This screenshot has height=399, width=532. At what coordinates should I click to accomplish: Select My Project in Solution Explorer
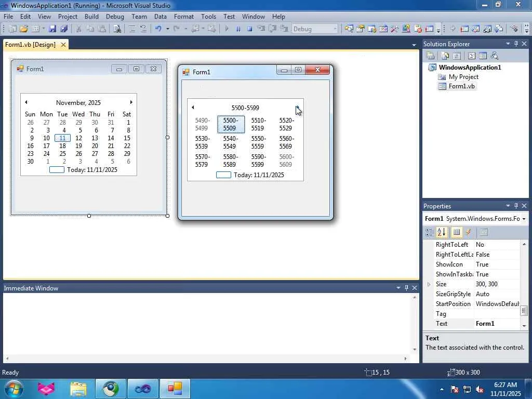463,77
